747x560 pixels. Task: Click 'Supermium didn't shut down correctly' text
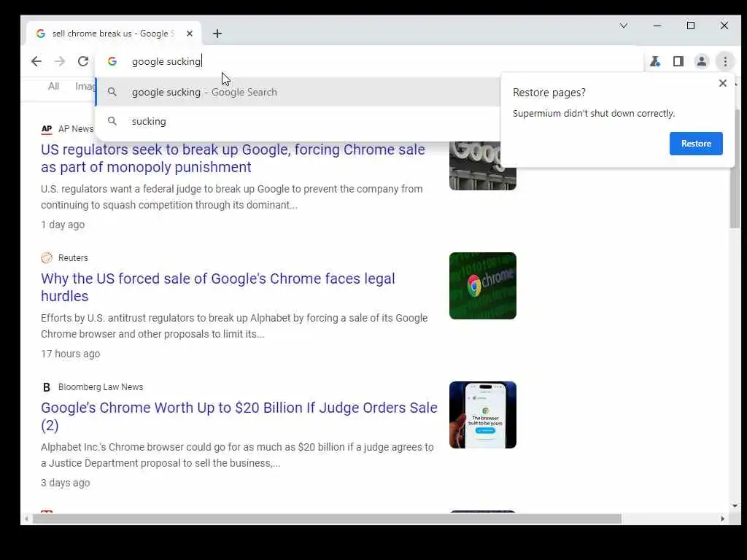tap(594, 113)
